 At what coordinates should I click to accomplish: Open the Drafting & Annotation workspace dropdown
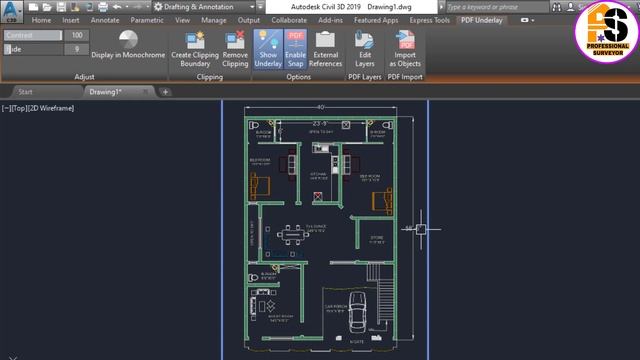pos(204,7)
